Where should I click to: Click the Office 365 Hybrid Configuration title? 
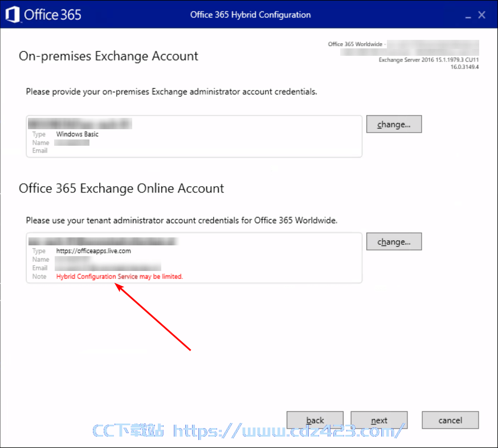[x=250, y=15]
